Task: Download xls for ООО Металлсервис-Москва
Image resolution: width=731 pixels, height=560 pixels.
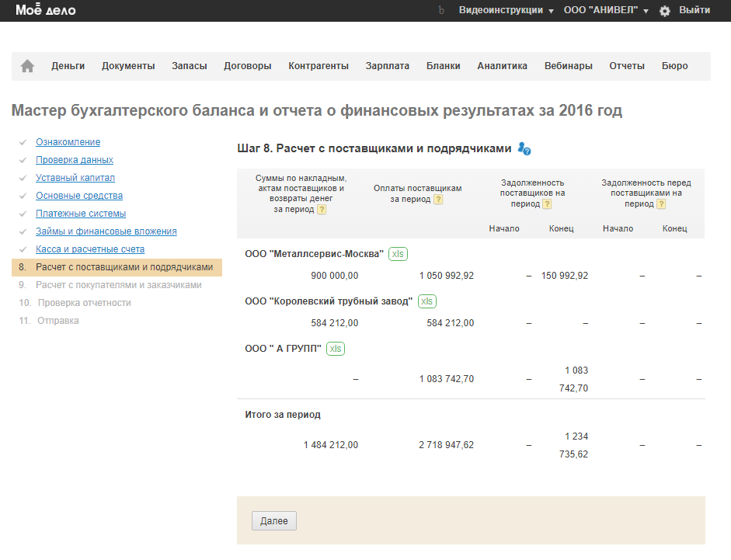Action: click(398, 254)
